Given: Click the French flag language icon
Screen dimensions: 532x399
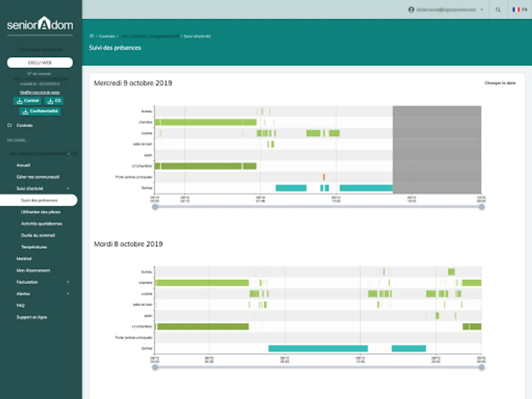Looking at the screenshot, I should pyautogui.click(x=516, y=9).
